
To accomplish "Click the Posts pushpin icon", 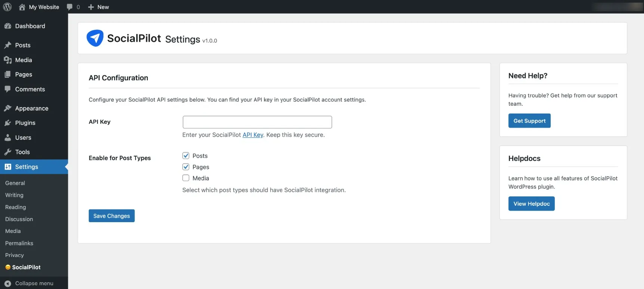I will point(8,45).
